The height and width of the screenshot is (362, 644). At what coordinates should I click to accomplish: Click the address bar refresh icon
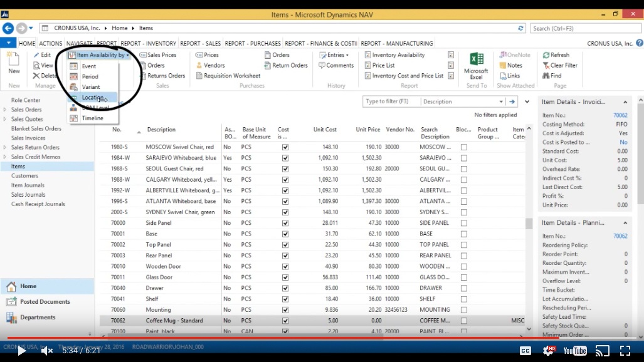tap(520, 28)
